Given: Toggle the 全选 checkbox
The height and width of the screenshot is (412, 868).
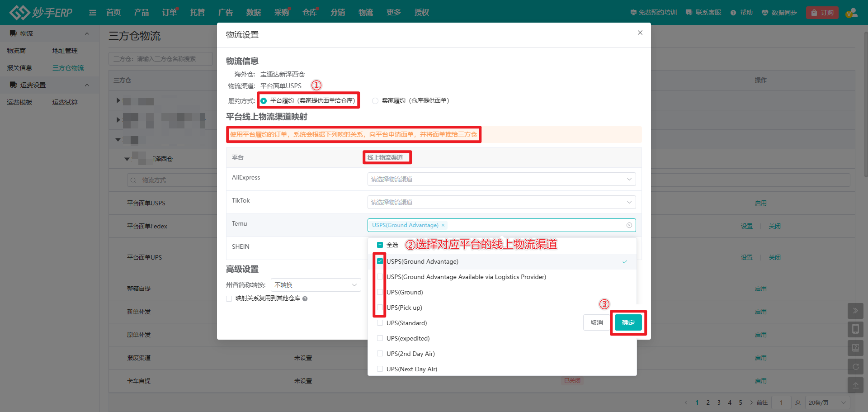Looking at the screenshot, I should pyautogui.click(x=380, y=245).
